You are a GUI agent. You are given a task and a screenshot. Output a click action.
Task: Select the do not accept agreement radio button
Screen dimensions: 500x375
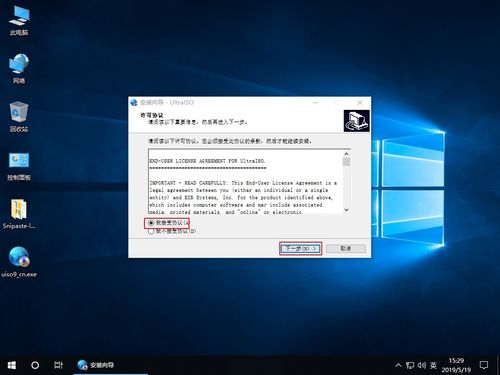151,231
